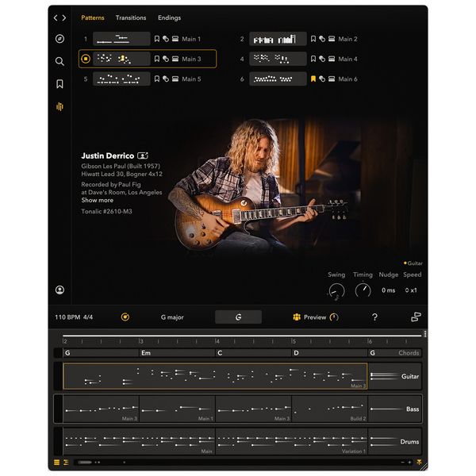Click the artist profile icon beside Justin Derrico

point(143,155)
